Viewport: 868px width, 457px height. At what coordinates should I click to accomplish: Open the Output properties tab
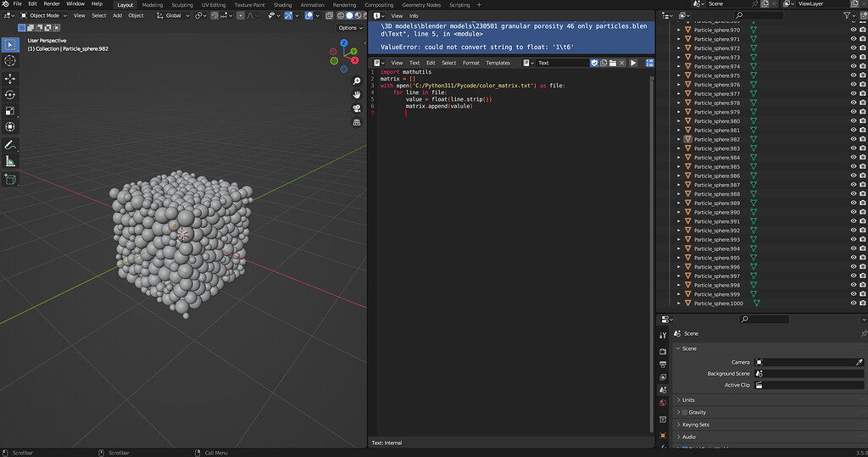coord(663,364)
